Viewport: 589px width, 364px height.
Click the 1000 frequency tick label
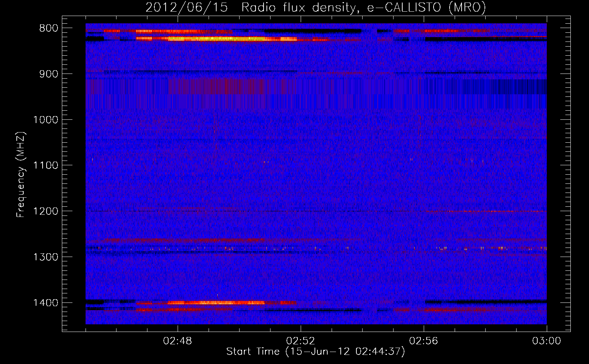[46, 120]
